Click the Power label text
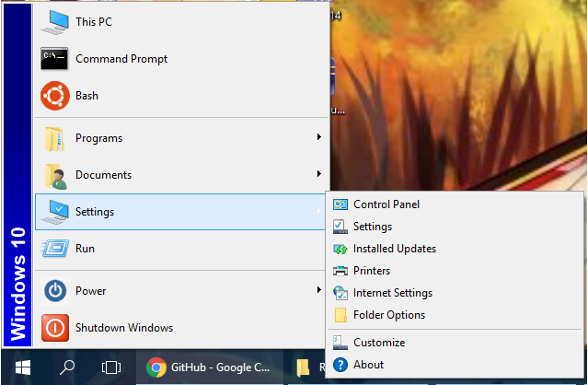Viewport: 588px width, 385px height. [x=91, y=291]
